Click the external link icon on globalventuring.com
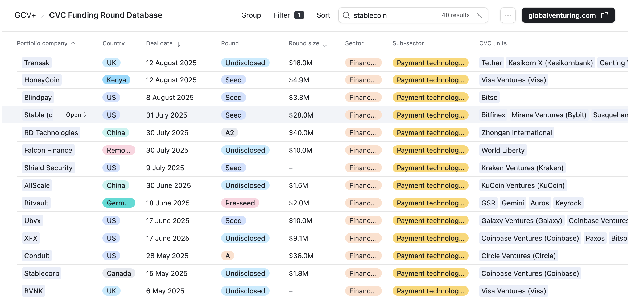This screenshot has width=644, height=299. click(x=604, y=15)
